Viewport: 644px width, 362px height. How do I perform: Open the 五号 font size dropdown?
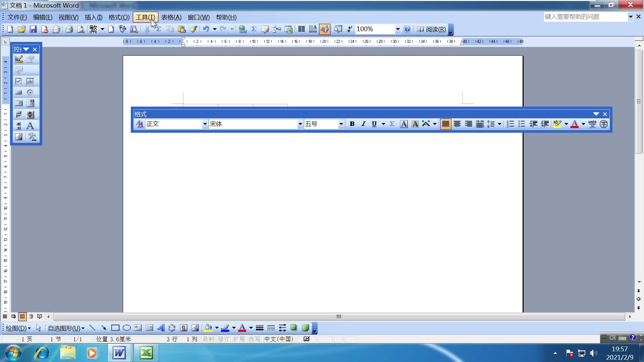[341, 124]
